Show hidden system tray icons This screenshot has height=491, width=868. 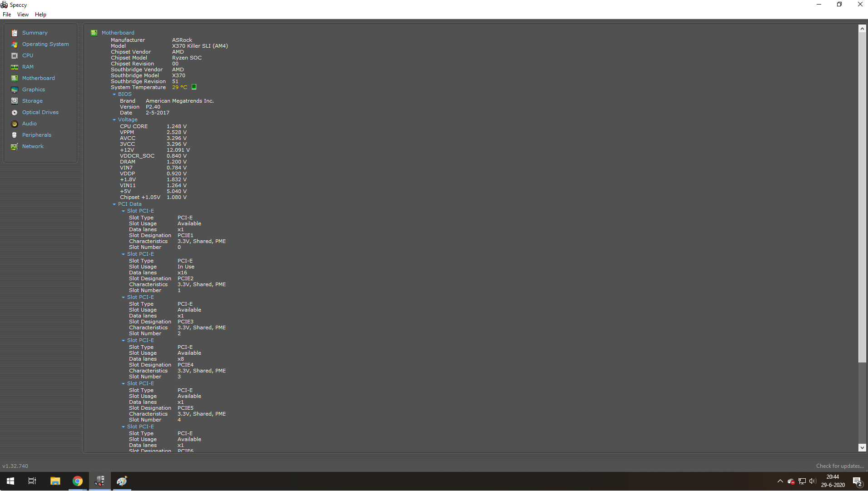[780, 481]
